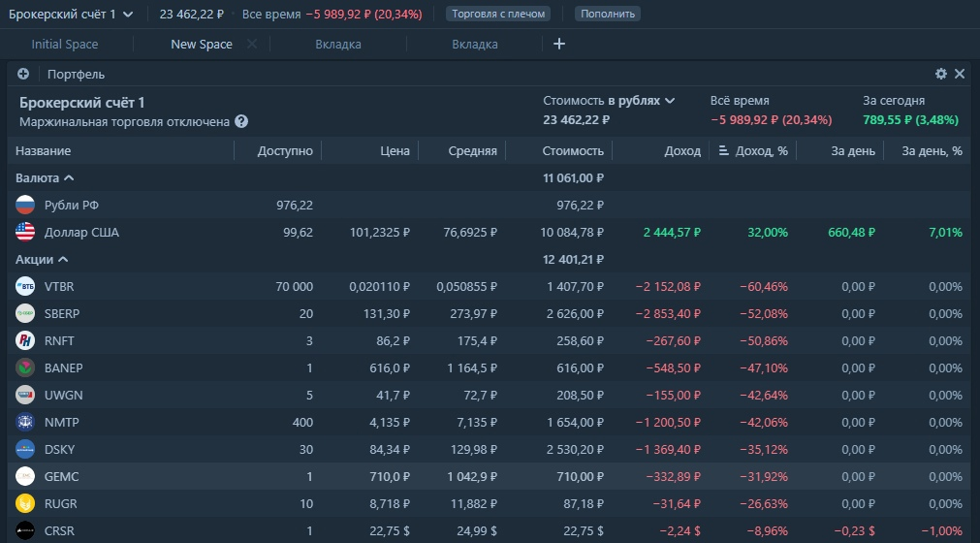Viewport: 980px width, 543px height.
Task: Click top bar balance 23 462,22 ₽
Action: pyautogui.click(x=191, y=14)
